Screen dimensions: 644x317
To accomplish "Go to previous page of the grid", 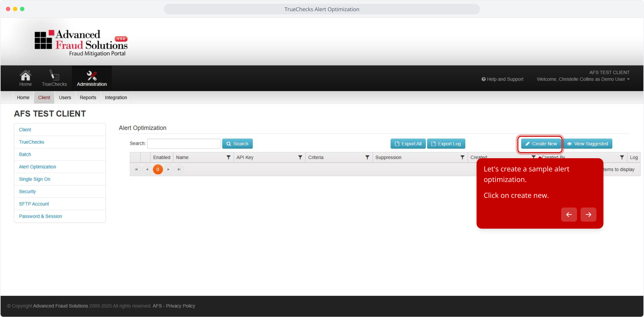I will tap(147, 169).
